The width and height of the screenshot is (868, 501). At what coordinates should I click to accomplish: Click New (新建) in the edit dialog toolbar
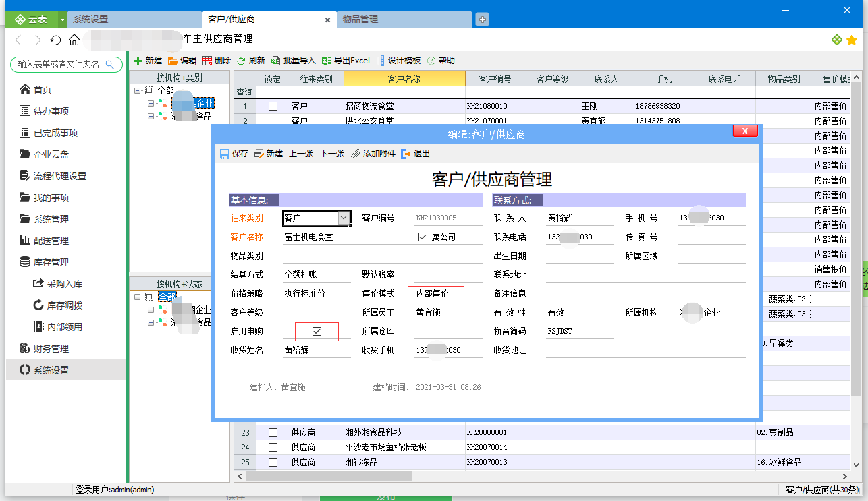(x=269, y=154)
